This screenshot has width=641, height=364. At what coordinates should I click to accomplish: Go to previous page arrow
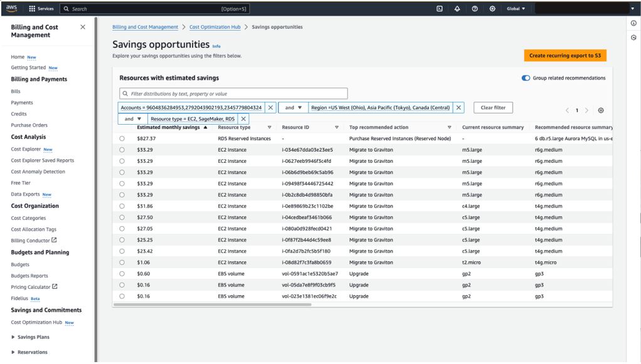click(x=567, y=110)
